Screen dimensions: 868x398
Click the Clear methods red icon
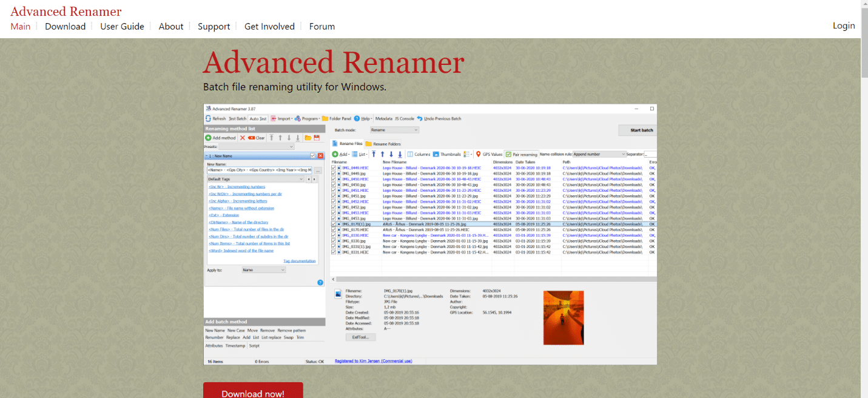pos(251,138)
